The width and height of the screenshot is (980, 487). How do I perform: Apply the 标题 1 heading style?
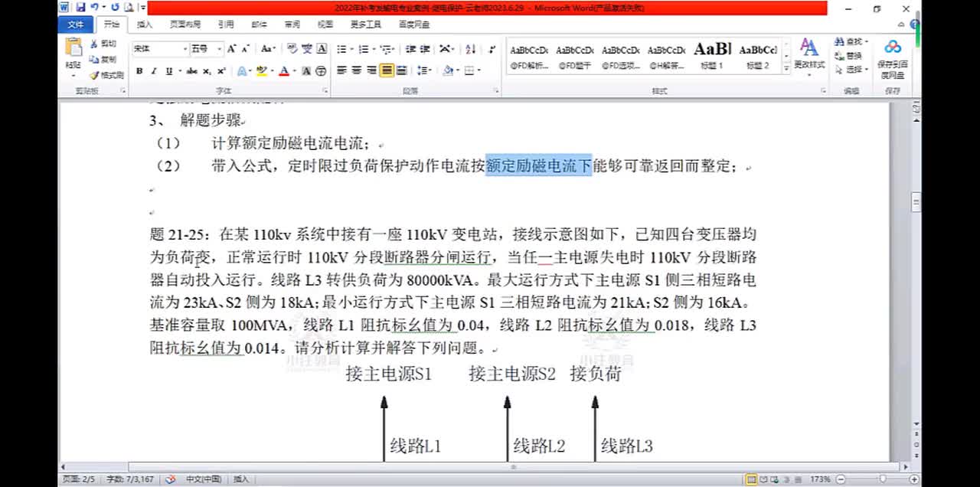[x=712, y=56]
